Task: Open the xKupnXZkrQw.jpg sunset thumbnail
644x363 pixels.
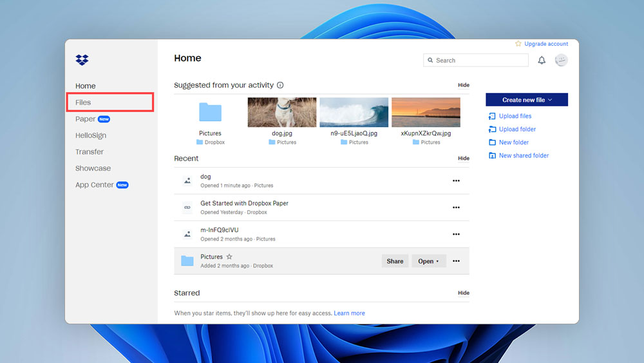Action: point(426,112)
